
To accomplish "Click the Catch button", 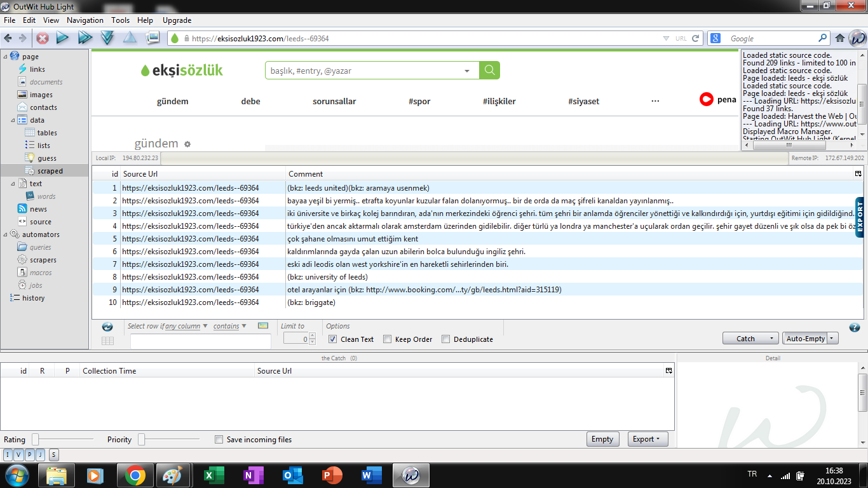I will tap(745, 339).
